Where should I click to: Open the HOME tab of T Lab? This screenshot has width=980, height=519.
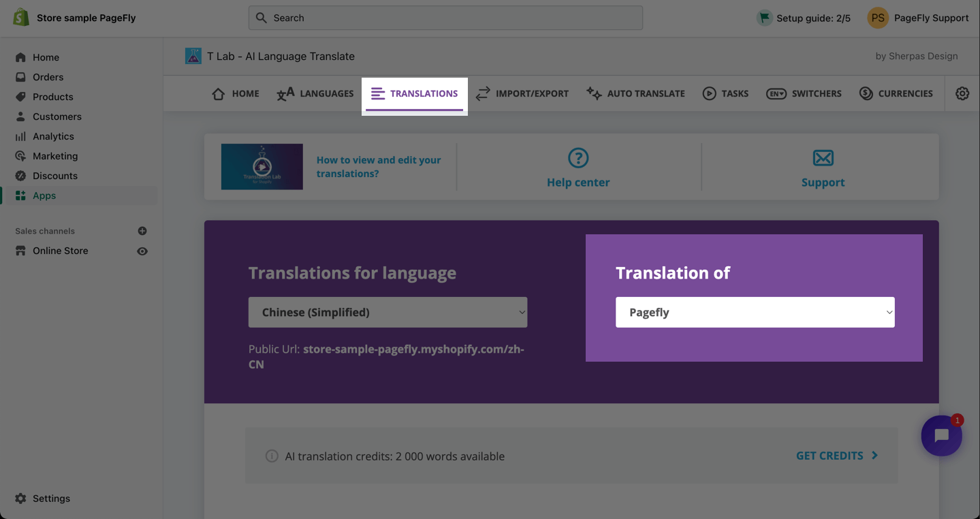click(236, 93)
